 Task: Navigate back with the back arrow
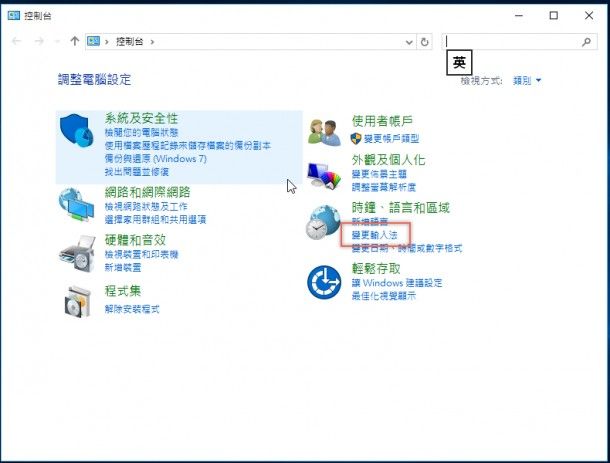[x=16, y=41]
